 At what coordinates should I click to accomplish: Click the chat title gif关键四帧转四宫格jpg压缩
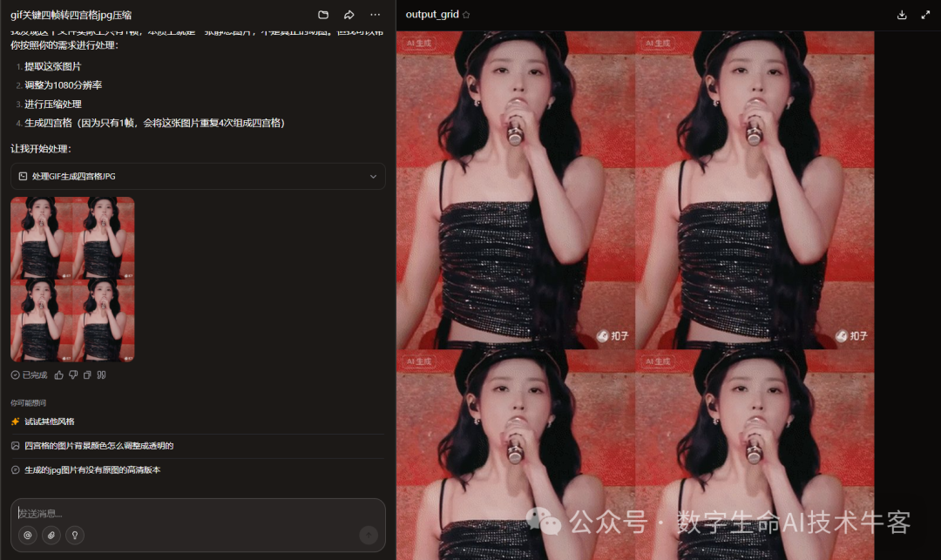click(x=71, y=15)
